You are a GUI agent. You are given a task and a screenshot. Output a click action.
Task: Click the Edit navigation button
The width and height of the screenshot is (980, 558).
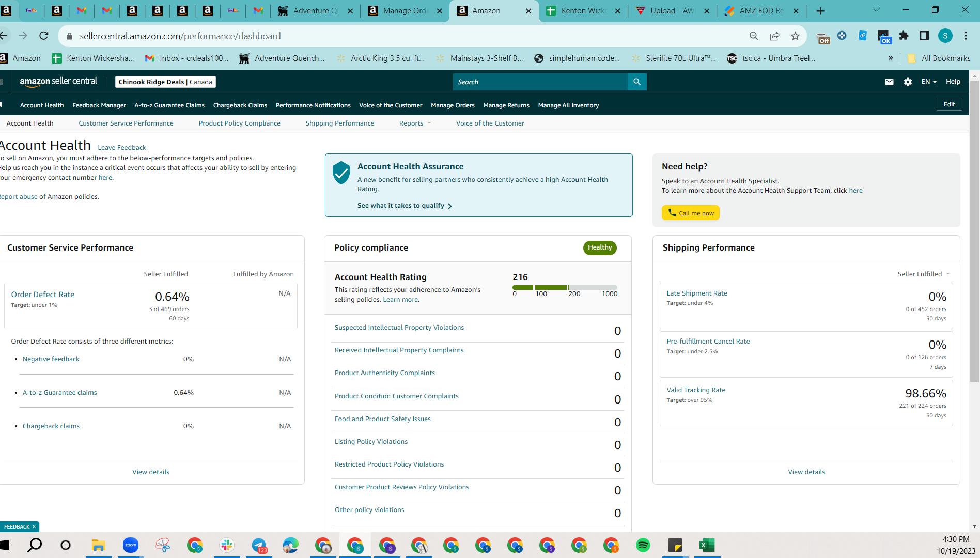click(x=950, y=104)
